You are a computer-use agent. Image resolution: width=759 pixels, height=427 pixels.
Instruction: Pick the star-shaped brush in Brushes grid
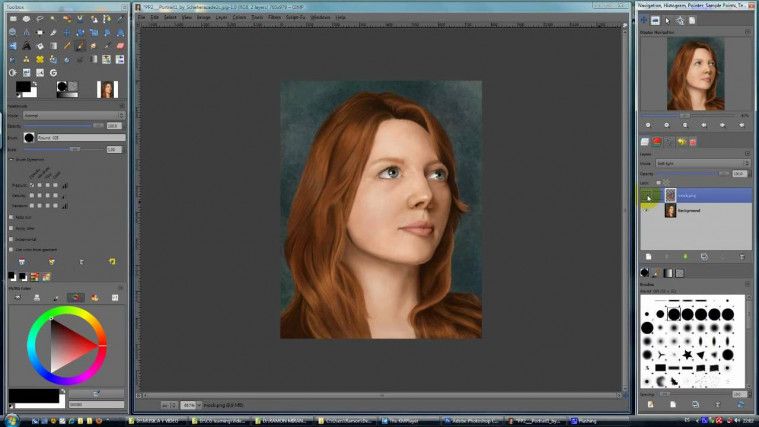(687, 355)
